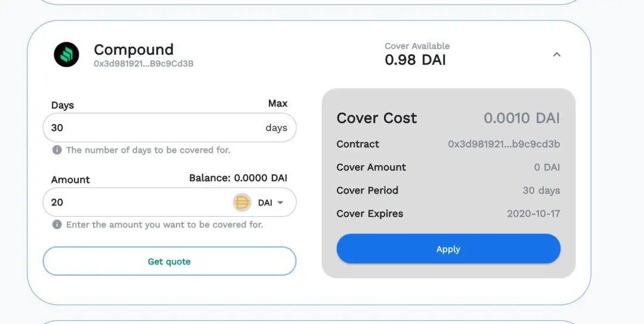Click the Balance: 0.0000 DAI text

pyautogui.click(x=238, y=178)
